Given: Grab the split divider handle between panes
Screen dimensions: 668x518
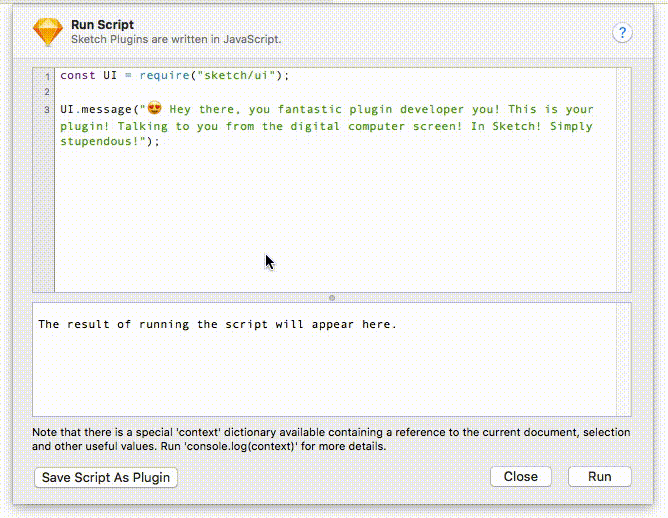Looking at the screenshot, I should (332, 297).
